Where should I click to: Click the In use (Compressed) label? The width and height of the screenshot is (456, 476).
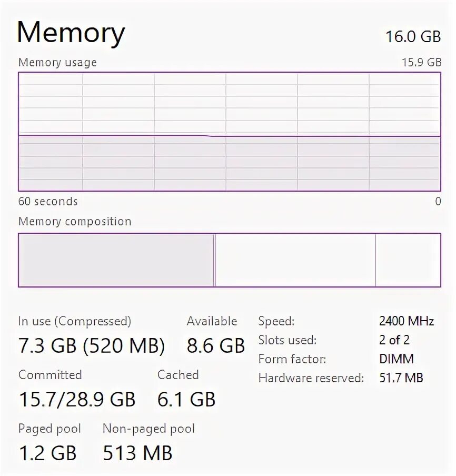(x=75, y=321)
